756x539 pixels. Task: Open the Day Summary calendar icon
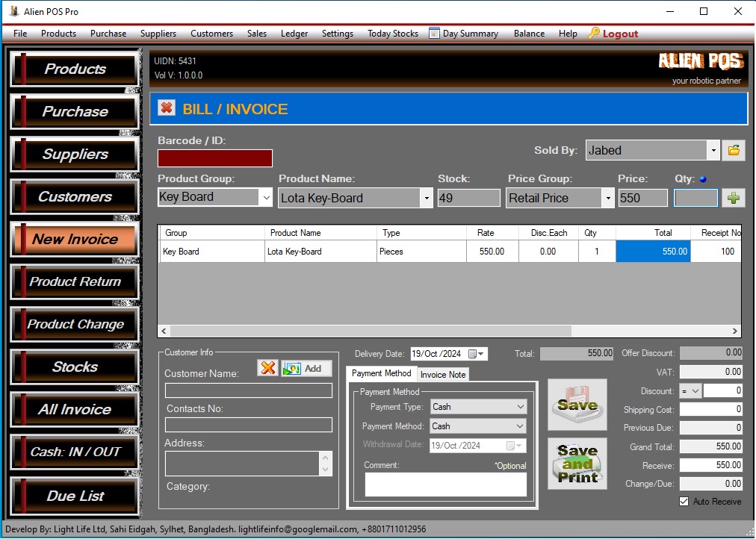[x=434, y=34]
